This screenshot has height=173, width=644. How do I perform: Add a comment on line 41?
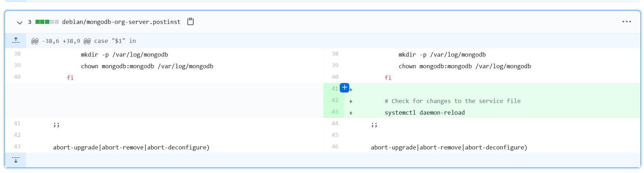click(344, 88)
